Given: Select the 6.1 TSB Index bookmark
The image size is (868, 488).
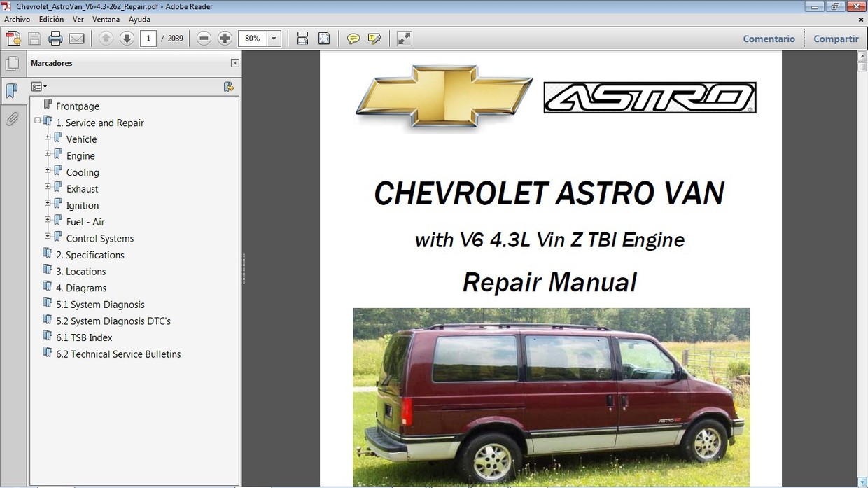Looking at the screenshot, I should 83,337.
